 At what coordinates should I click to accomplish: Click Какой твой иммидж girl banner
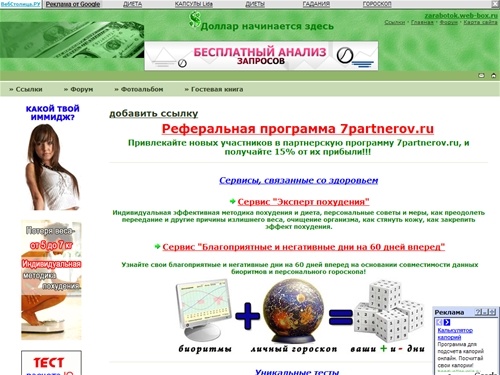pyautogui.click(x=52, y=157)
